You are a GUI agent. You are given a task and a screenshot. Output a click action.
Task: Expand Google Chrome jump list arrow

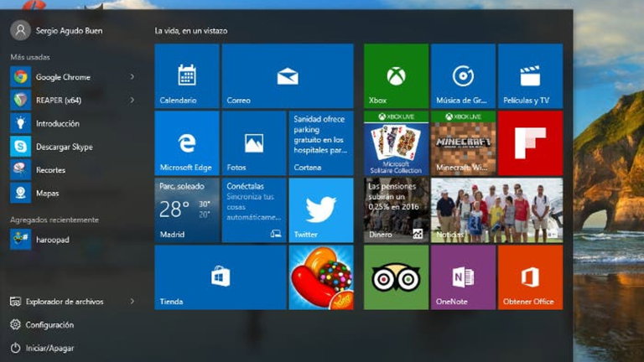tap(132, 77)
